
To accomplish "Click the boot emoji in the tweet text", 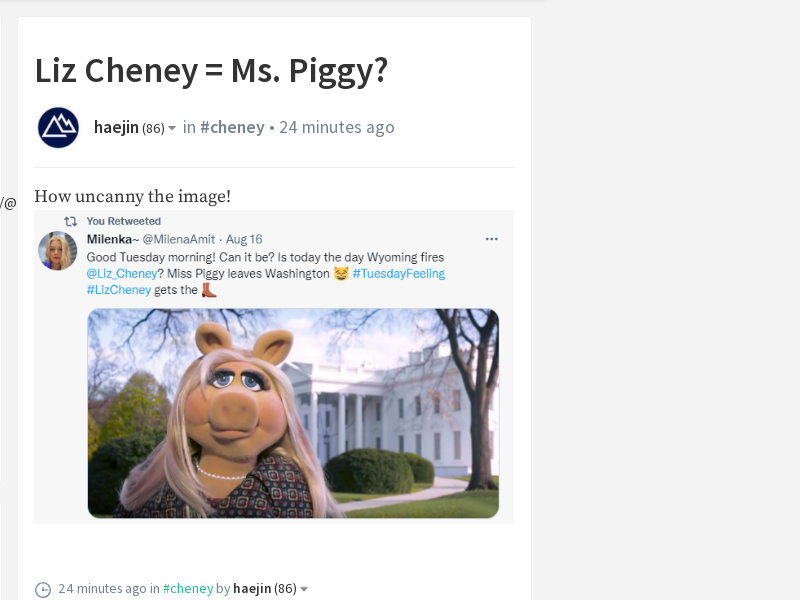I will (209, 290).
